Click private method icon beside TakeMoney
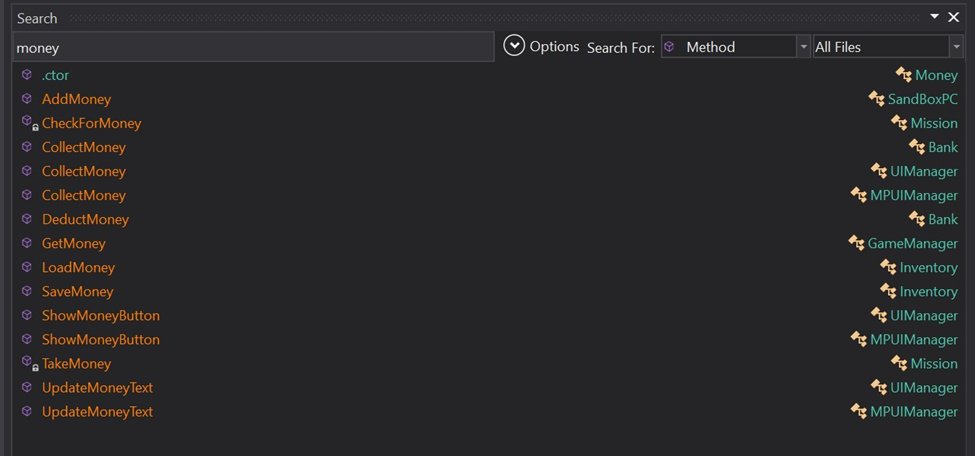 29,363
